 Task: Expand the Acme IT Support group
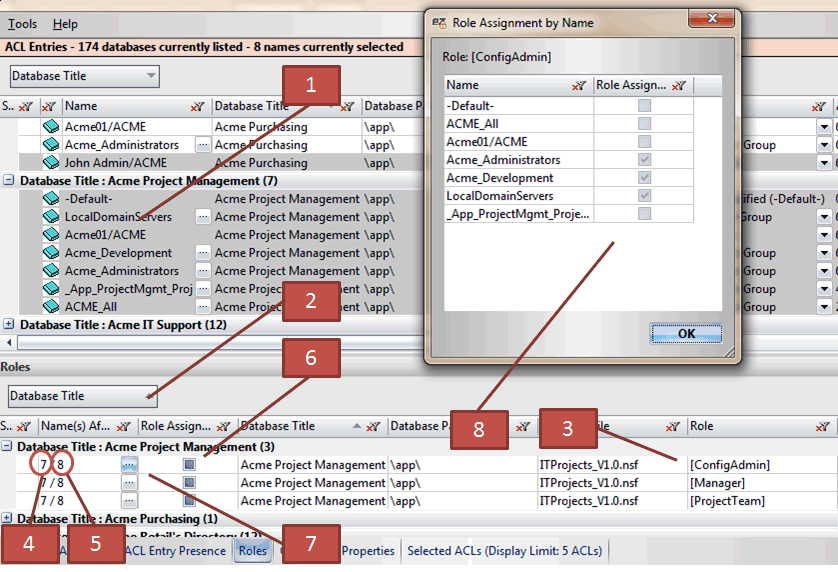click(x=9, y=325)
